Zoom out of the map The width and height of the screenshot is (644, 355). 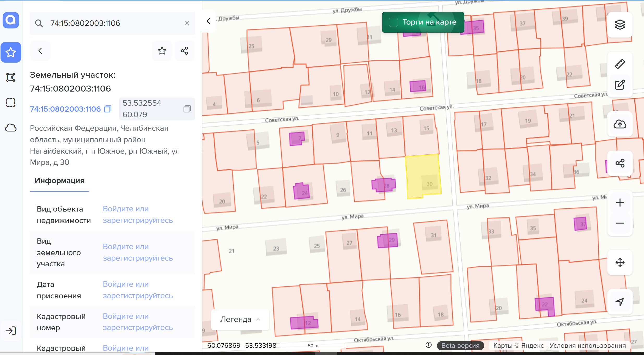620,223
